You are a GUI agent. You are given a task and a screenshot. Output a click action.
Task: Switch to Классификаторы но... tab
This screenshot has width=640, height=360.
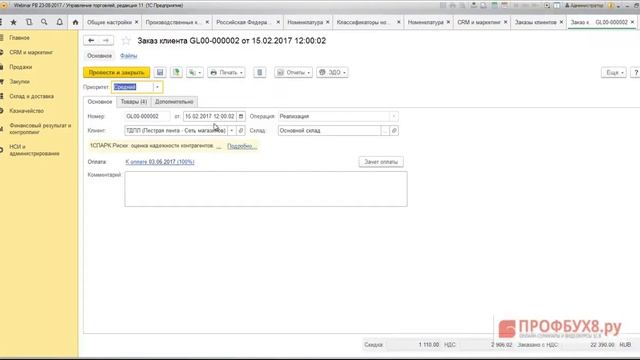362,22
